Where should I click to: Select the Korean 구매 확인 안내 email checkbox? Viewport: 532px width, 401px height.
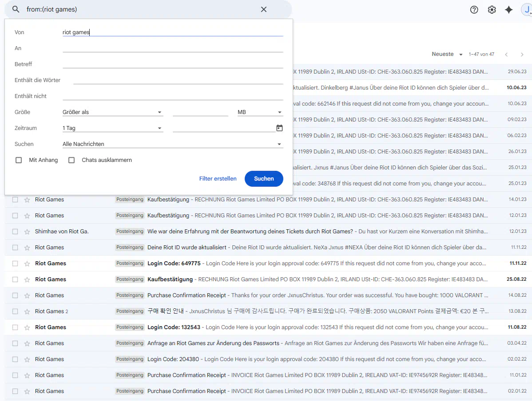[x=15, y=311]
